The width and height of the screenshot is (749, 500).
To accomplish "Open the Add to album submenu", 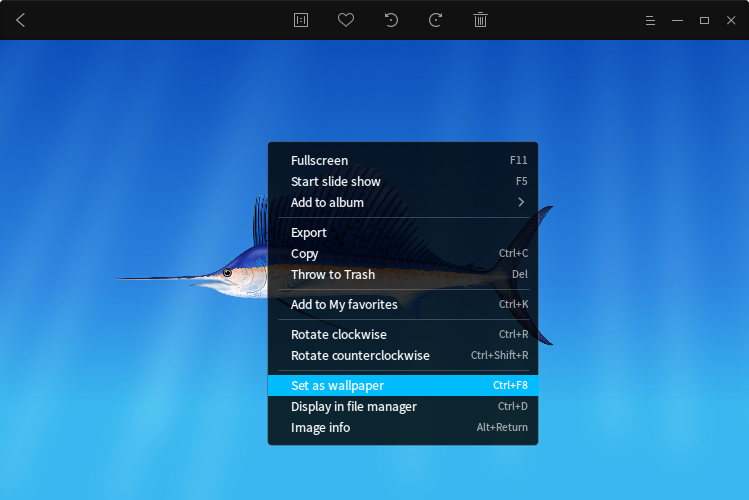I will click(x=403, y=202).
